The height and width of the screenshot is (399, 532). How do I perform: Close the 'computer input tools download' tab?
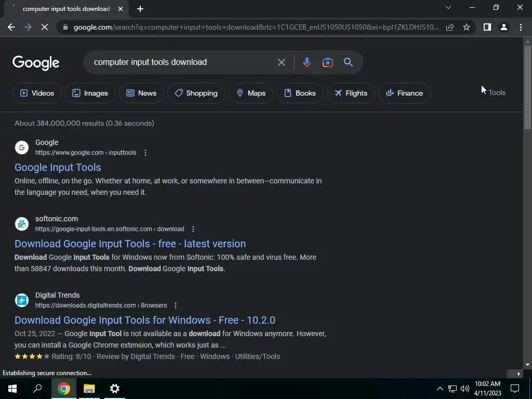(x=121, y=9)
